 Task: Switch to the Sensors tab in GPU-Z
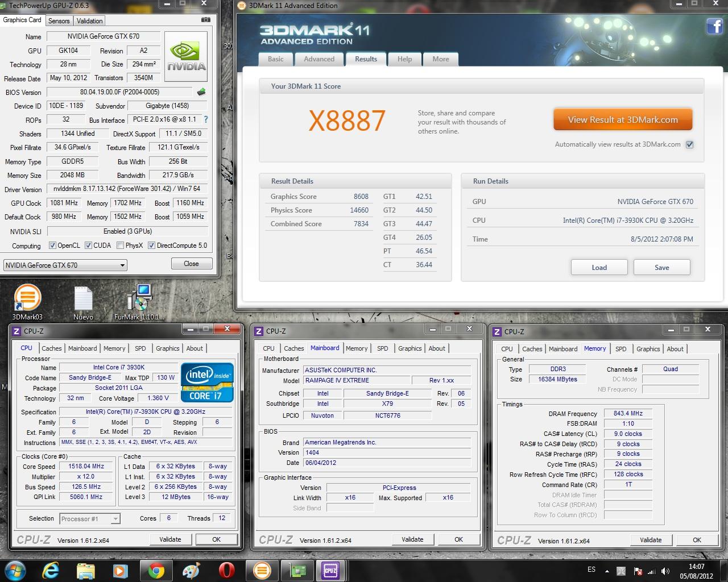tap(59, 21)
